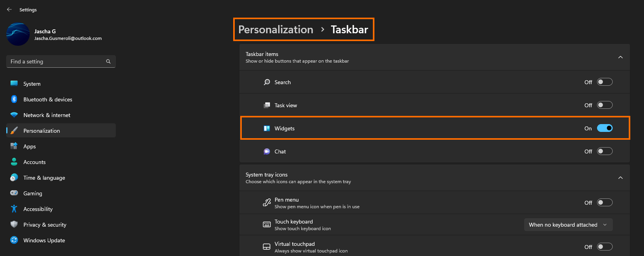Viewport: 644px width, 256px height.
Task: Enable the Virtual touchpad toggle
Action: (604, 247)
